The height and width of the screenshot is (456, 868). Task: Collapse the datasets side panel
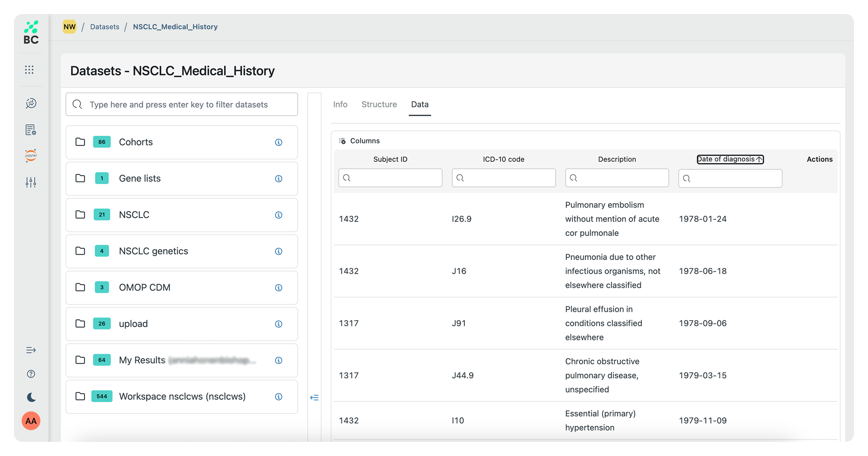(x=314, y=398)
